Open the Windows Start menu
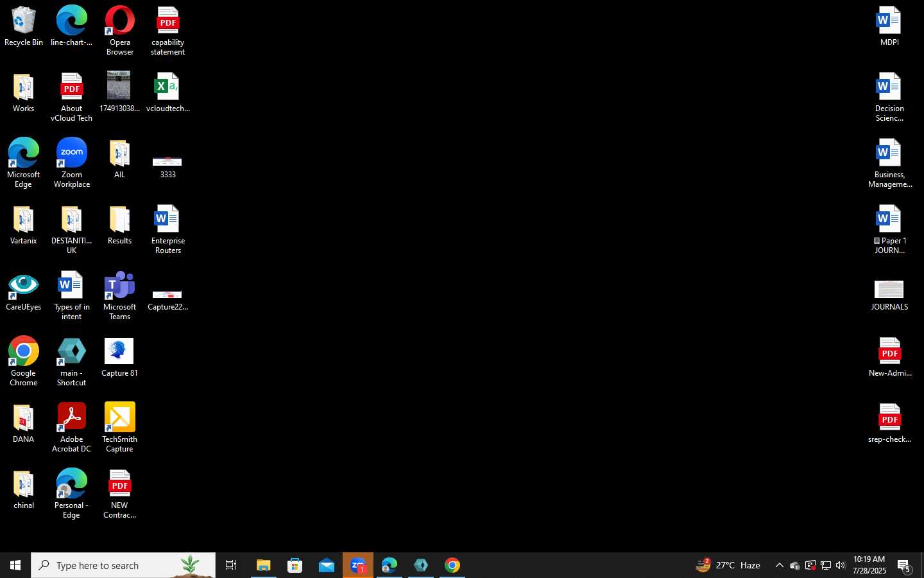 15,565
